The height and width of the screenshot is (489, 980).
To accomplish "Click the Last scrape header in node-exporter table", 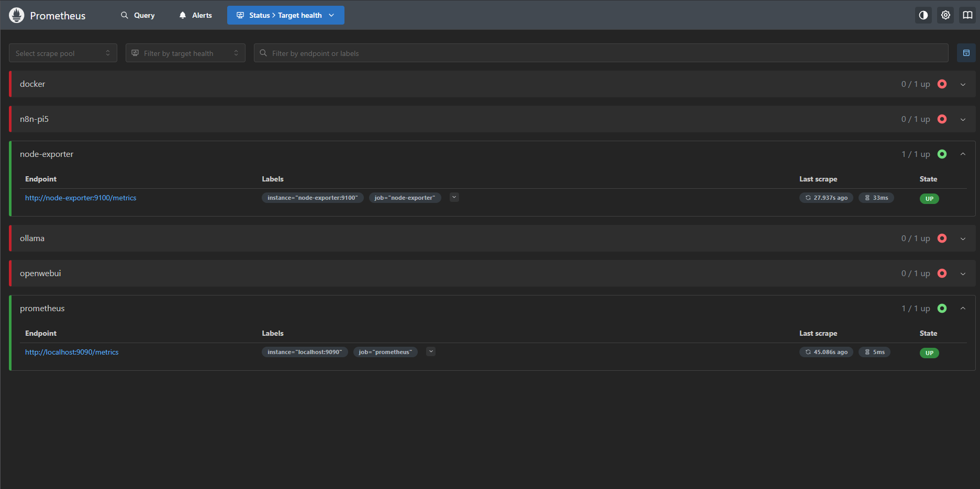I will (x=818, y=179).
